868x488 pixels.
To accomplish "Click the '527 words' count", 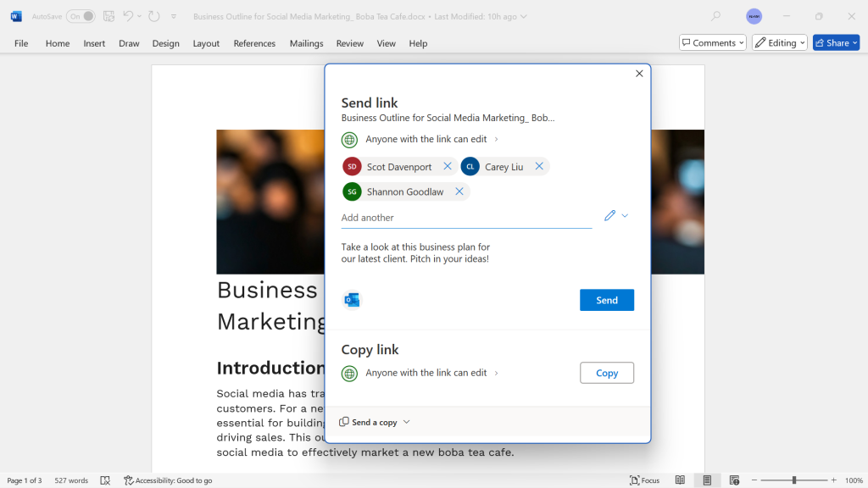I will [x=71, y=480].
